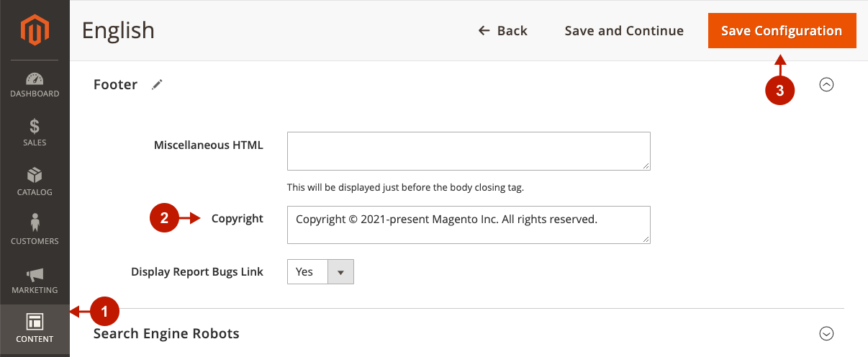868x357 pixels.
Task: Expand the Search Engine Robots section
Action: click(x=827, y=333)
